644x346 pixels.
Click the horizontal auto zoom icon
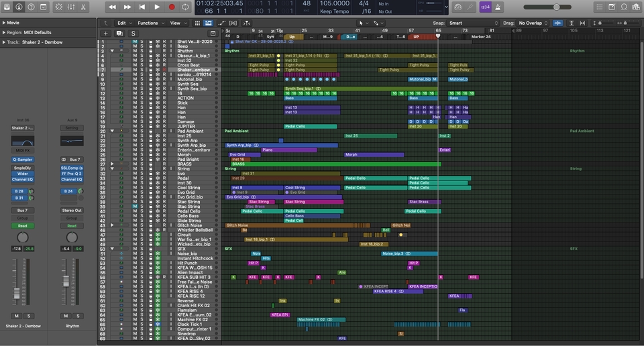582,23
